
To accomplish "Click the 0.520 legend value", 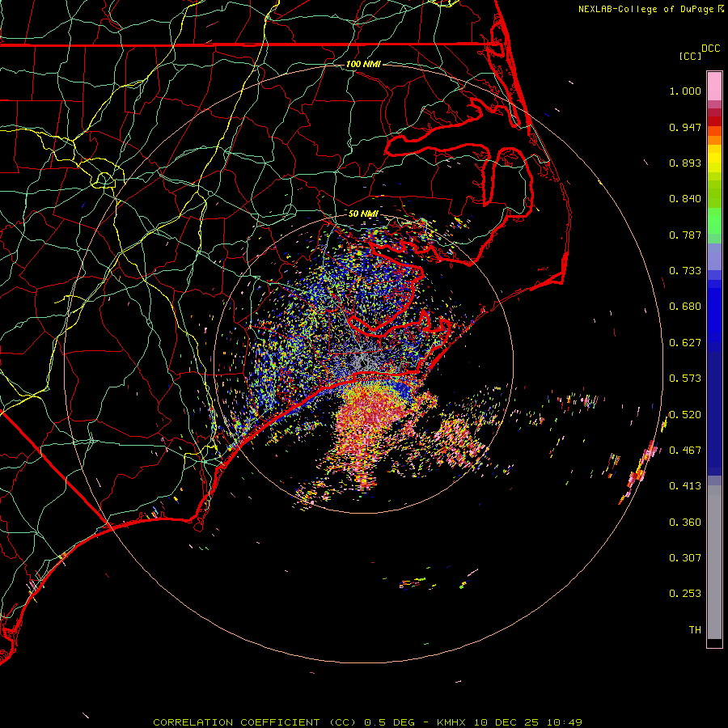I will [x=685, y=415].
